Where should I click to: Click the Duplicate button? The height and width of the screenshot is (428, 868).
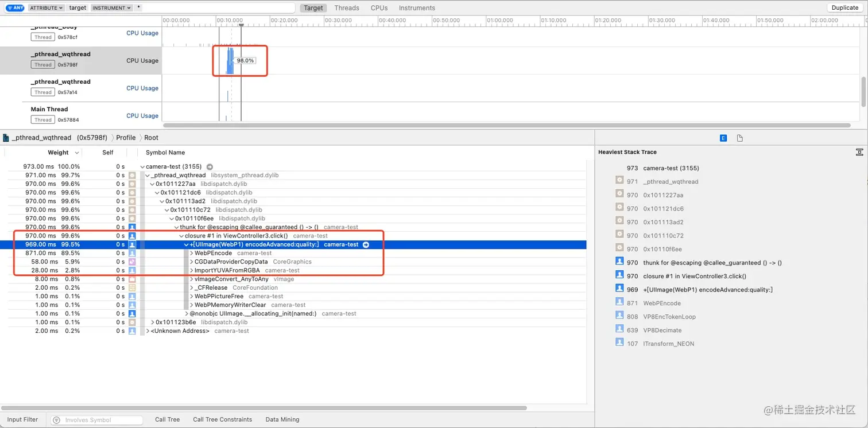click(x=845, y=8)
